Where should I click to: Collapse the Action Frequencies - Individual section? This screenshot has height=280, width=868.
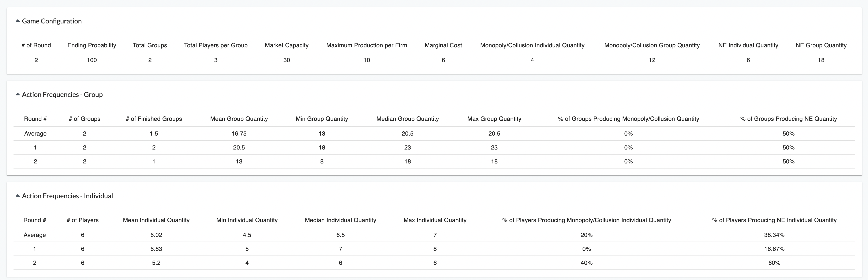18,196
